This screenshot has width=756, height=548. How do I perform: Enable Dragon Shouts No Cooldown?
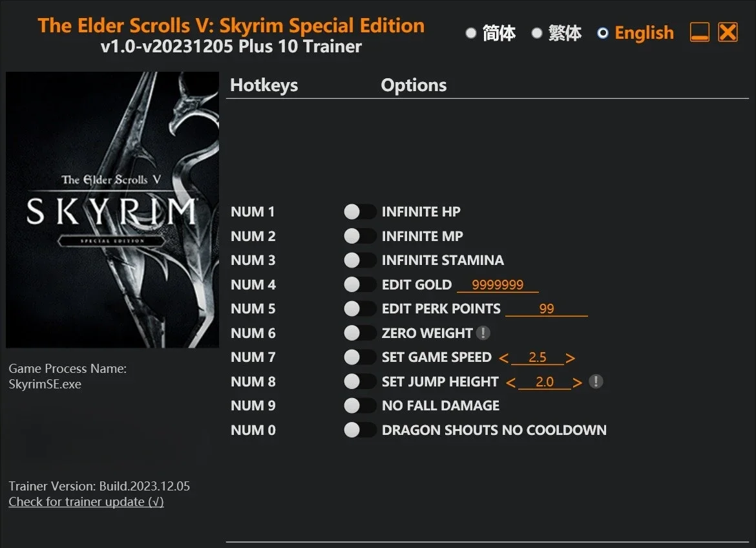point(360,430)
